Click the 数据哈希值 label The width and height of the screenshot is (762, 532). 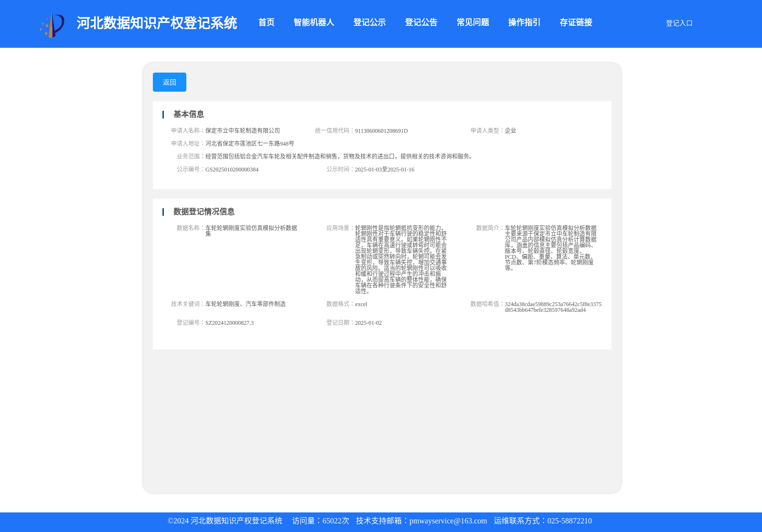(x=487, y=304)
